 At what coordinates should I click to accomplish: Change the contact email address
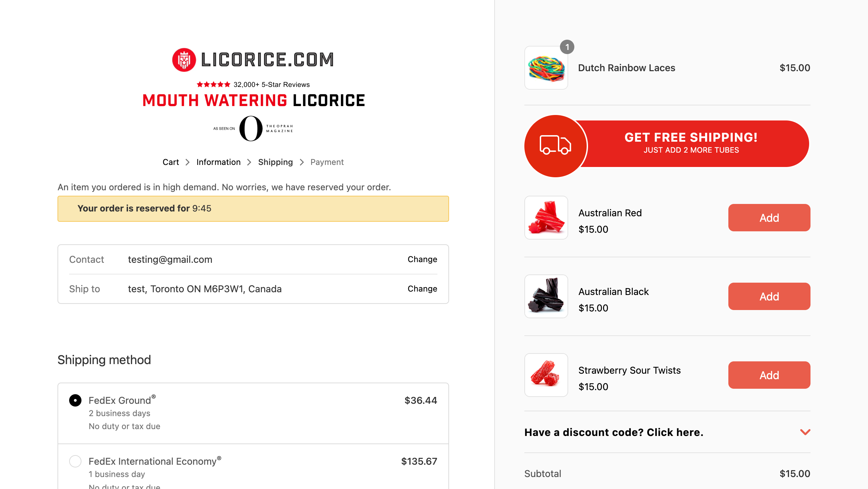click(x=422, y=259)
